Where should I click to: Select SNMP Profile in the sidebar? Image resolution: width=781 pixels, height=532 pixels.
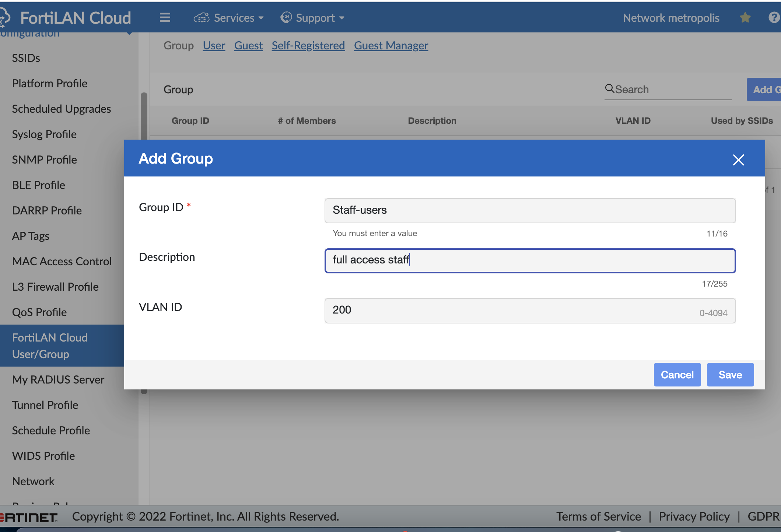tap(44, 160)
